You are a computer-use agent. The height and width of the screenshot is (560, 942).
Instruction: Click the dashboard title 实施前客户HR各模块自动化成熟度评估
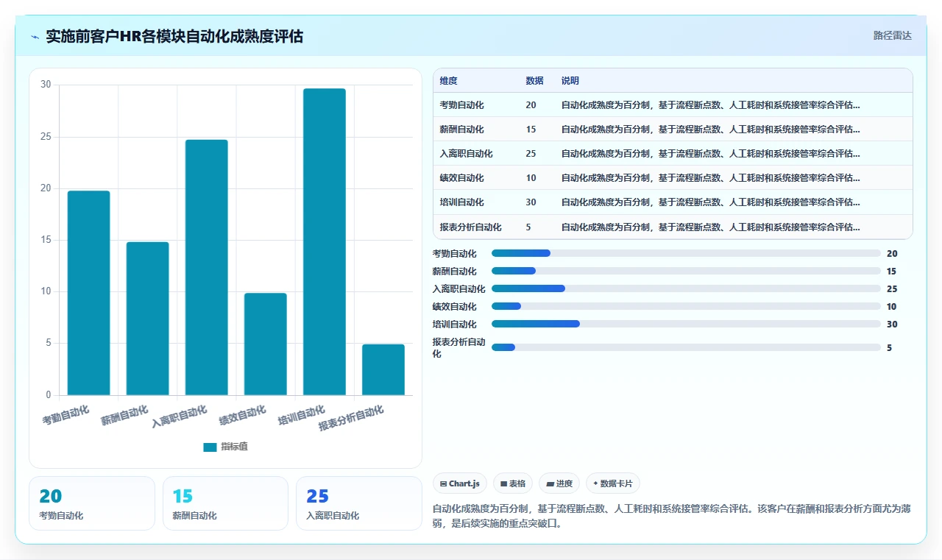[x=174, y=36]
